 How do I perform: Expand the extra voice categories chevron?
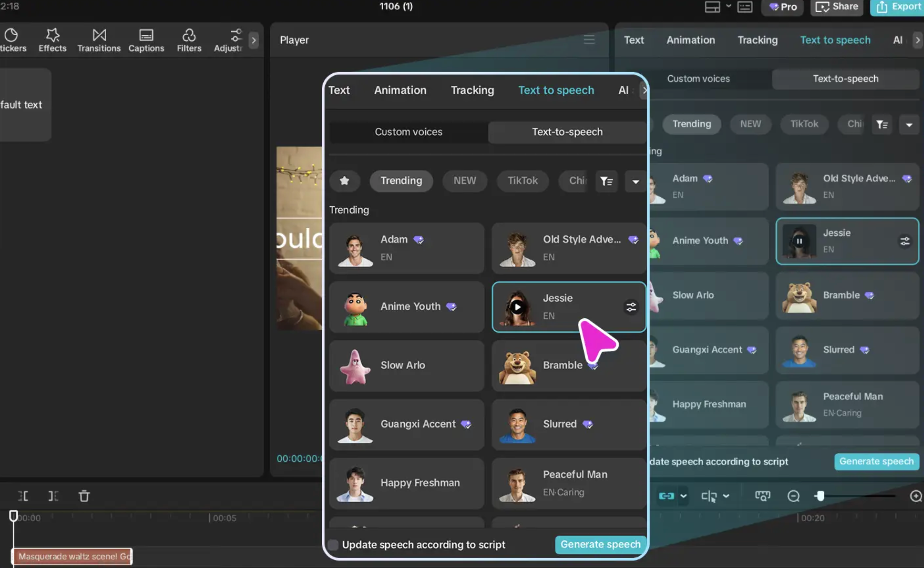635,181
